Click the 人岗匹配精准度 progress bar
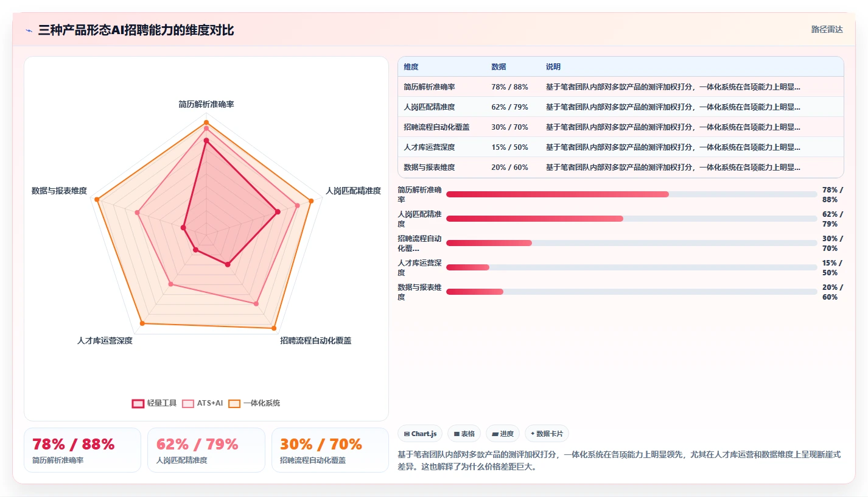The width and height of the screenshot is (868, 497). 632,219
